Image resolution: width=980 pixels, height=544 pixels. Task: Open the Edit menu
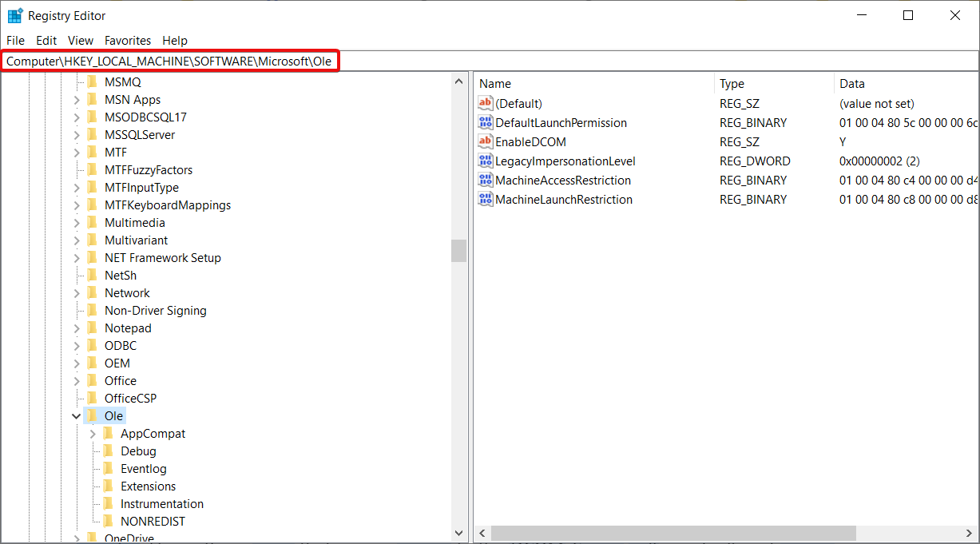[46, 40]
